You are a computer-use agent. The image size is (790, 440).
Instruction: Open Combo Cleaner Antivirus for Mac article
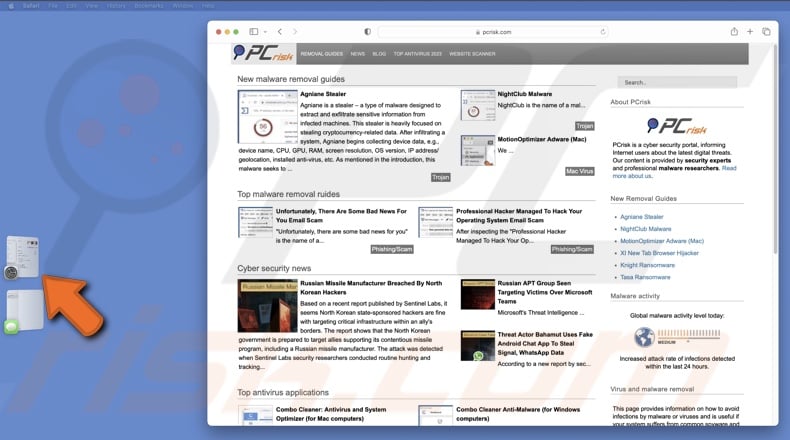click(x=331, y=414)
